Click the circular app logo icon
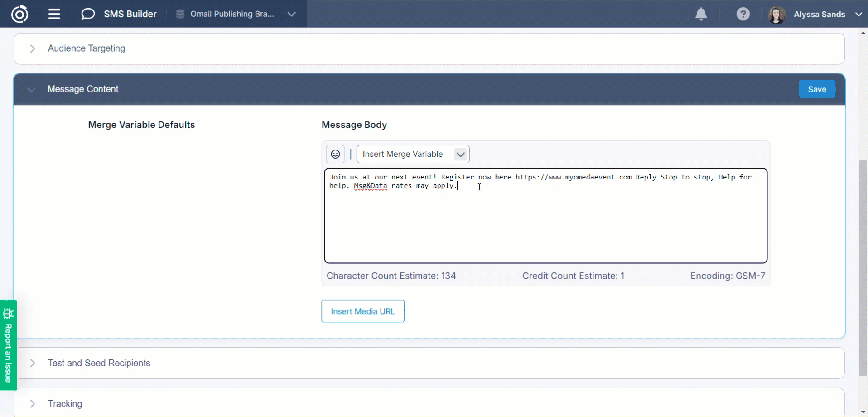Screen dimensions: 868x417 click(x=19, y=14)
